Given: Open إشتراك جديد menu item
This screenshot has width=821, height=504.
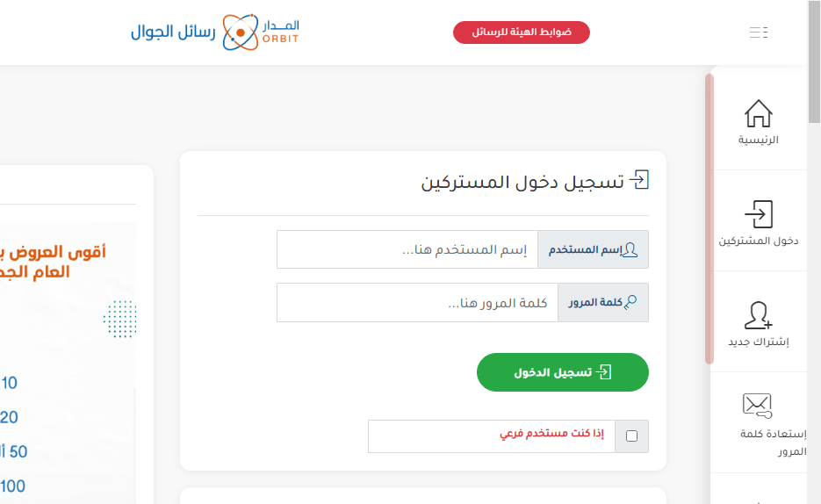Looking at the screenshot, I should 758,342.
